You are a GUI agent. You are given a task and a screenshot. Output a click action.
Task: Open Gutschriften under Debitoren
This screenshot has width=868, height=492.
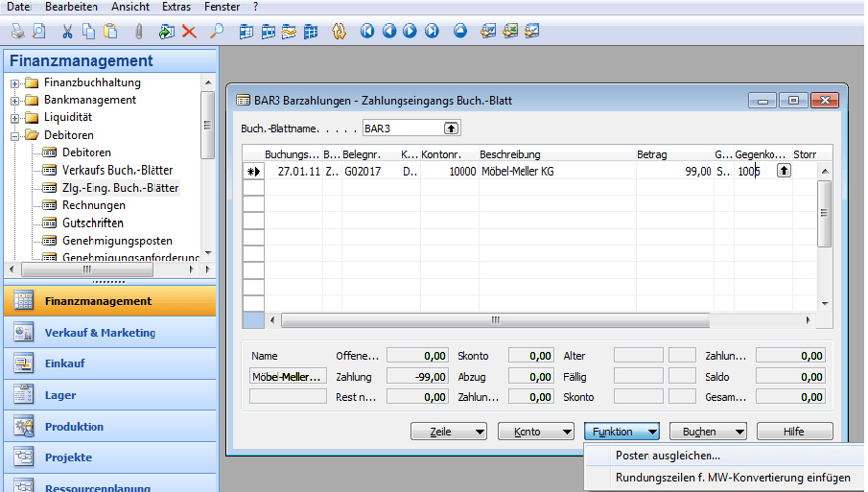pyautogui.click(x=92, y=223)
